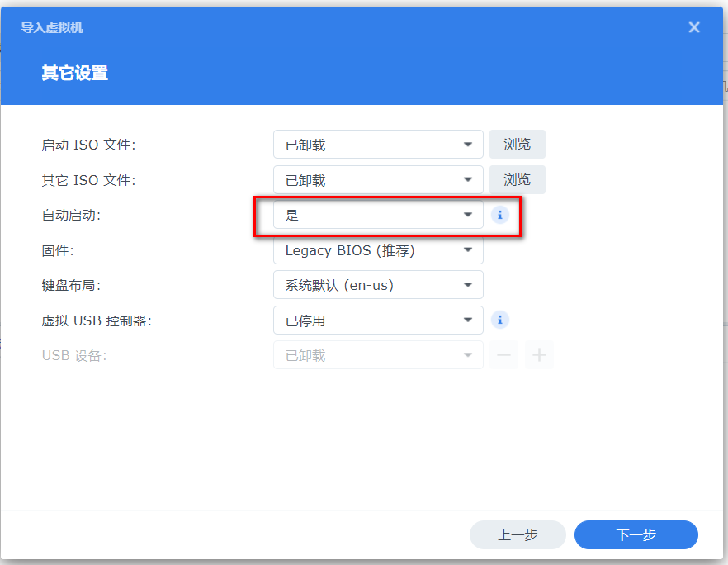728x565 pixels.
Task: Open the 键盘布局 combo box
Action: coord(378,284)
